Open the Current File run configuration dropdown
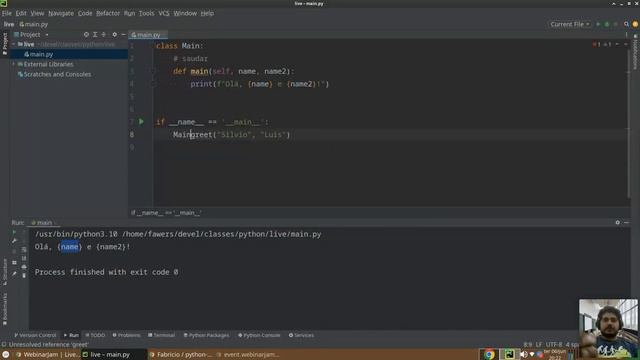640x360 pixels. pos(570,24)
